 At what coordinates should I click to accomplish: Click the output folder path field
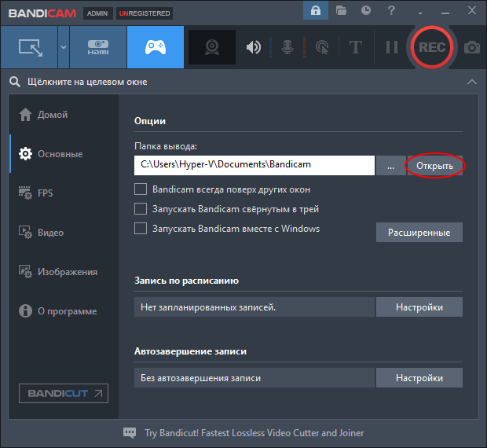(x=254, y=165)
